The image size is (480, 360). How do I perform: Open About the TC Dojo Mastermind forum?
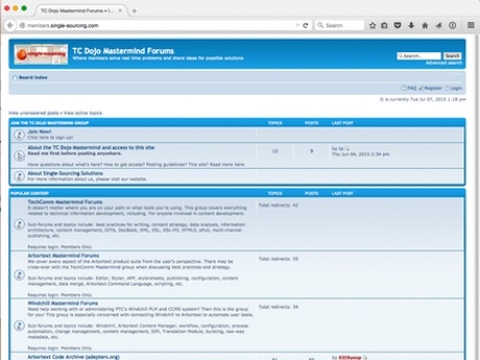91,147
